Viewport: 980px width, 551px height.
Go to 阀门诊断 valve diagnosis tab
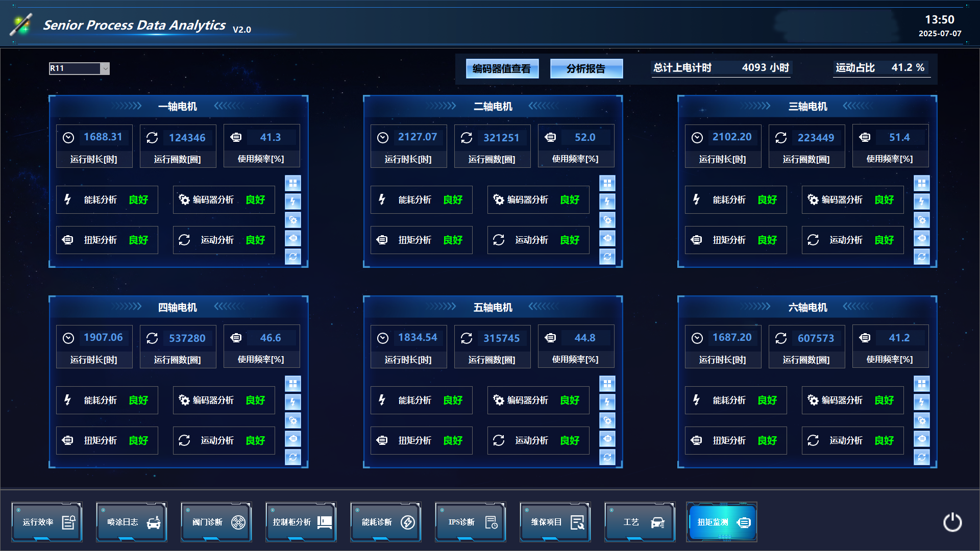point(216,522)
